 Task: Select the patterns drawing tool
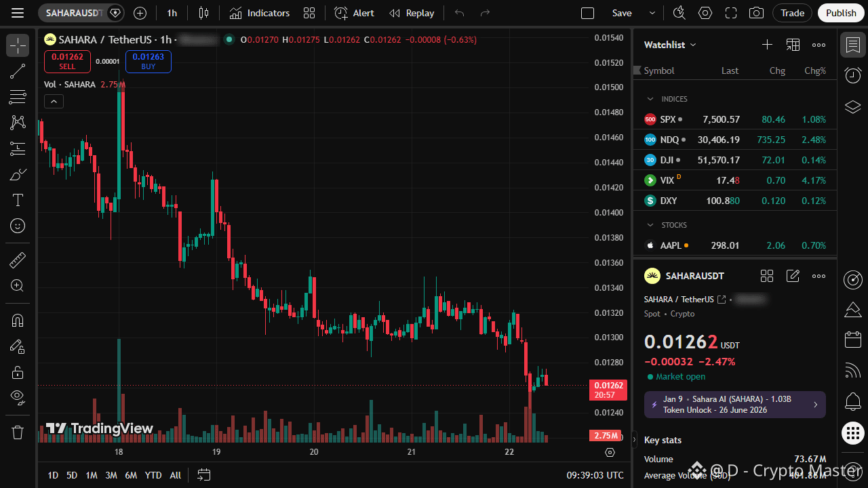18,123
